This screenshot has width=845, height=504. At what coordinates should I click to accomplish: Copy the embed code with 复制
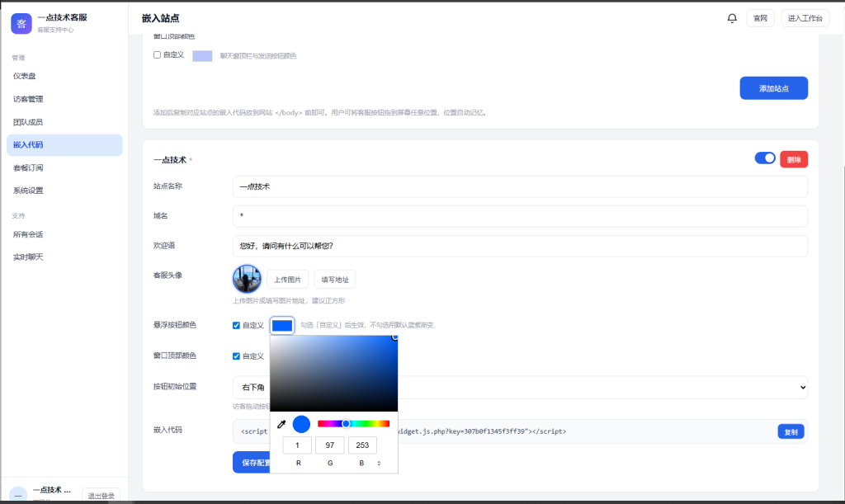(x=791, y=432)
